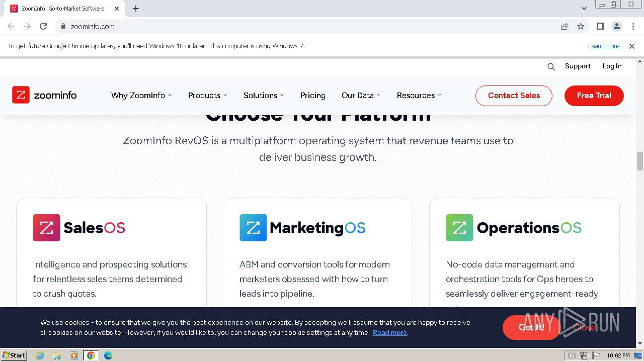This screenshot has height=362, width=644.
Task: Select the MarketingOS logo icon
Action: (x=253, y=228)
